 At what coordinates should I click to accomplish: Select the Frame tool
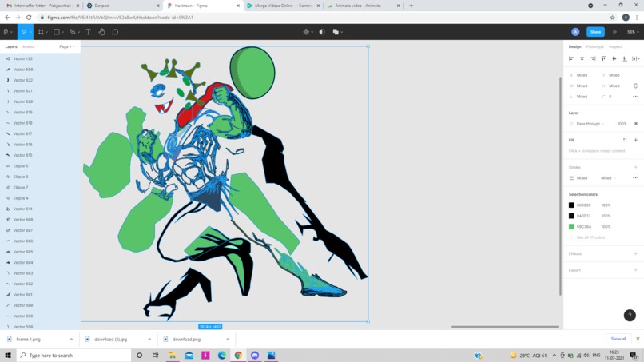(41, 32)
